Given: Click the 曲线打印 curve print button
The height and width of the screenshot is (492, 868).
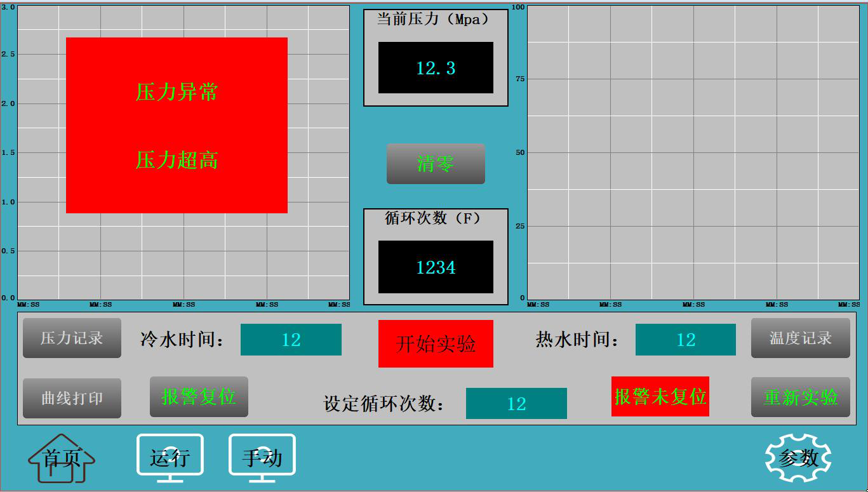Looking at the screenshot, I should tap(71, 398).
